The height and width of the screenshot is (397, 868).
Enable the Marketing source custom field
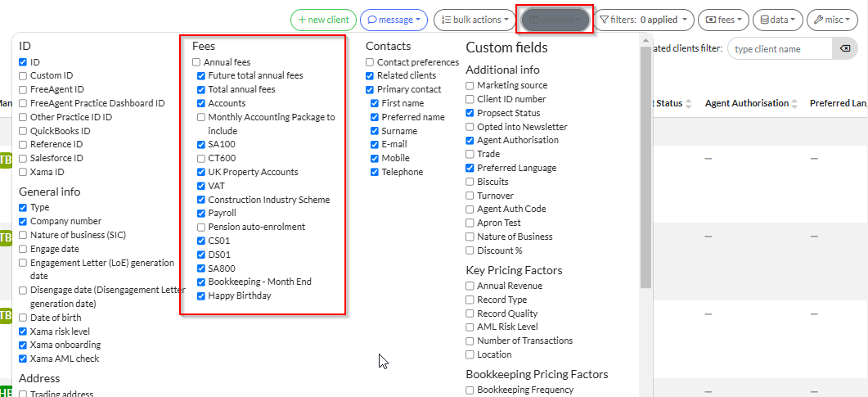point(470,85)
